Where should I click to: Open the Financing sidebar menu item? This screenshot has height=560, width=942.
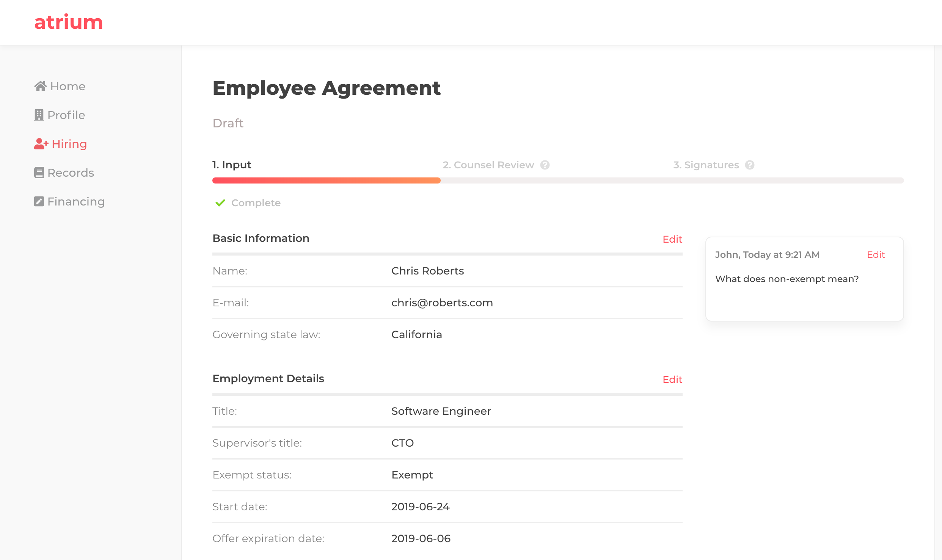click(76, 201)
